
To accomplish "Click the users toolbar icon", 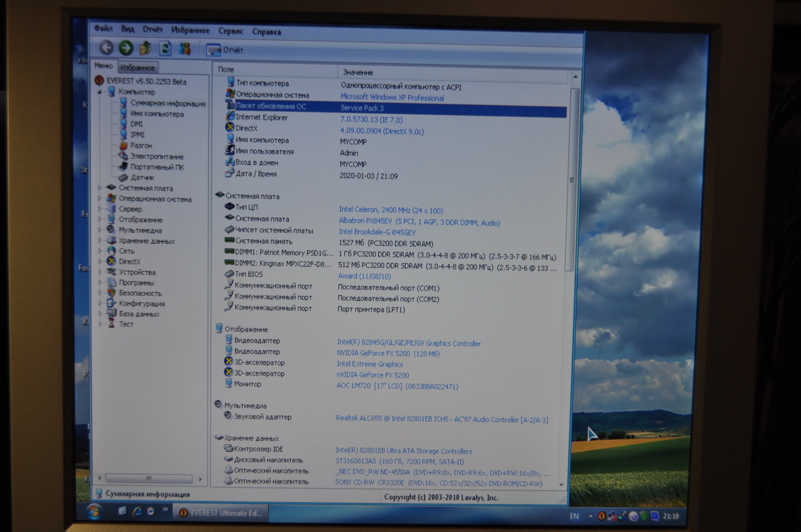I will pyautogui.click(x=185, y=49).
